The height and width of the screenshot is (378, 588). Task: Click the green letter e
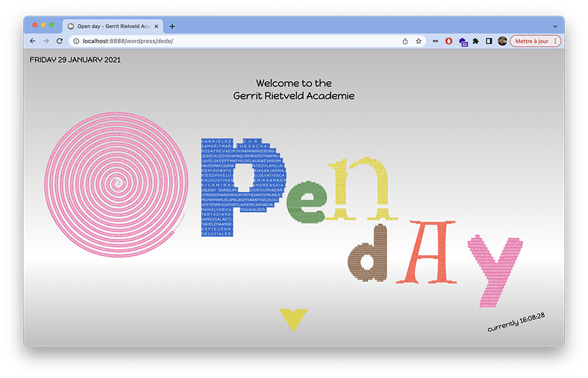pyautogui.click(x=307, y=202)
